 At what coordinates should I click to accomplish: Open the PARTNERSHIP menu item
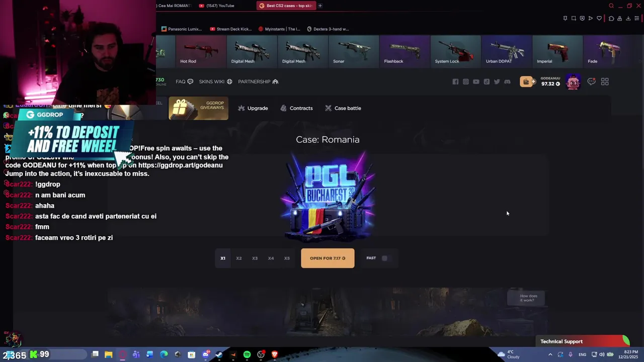[258, 81]
